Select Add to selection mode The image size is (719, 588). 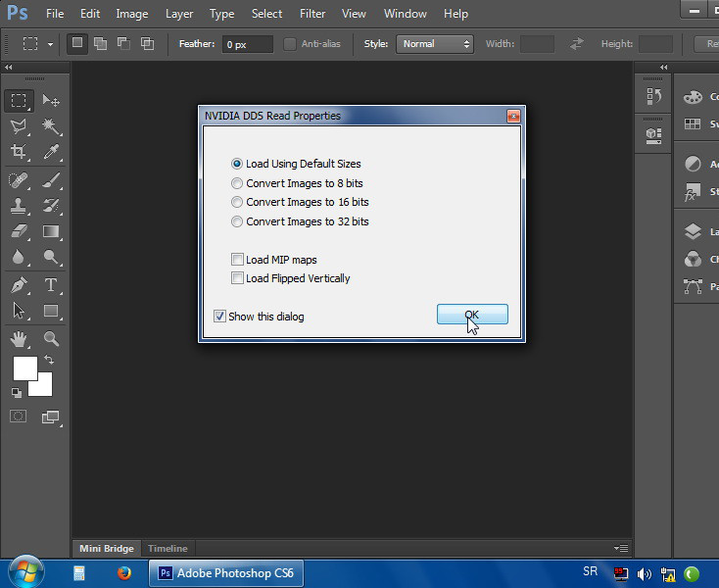tap(101, 43)
